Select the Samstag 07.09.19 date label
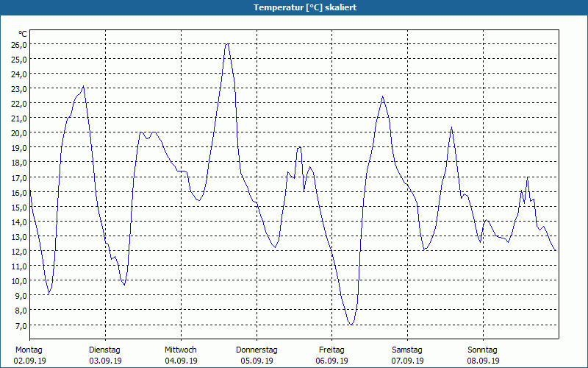Image resolution: width=588 pixels, height=368 pixels. 407,355
